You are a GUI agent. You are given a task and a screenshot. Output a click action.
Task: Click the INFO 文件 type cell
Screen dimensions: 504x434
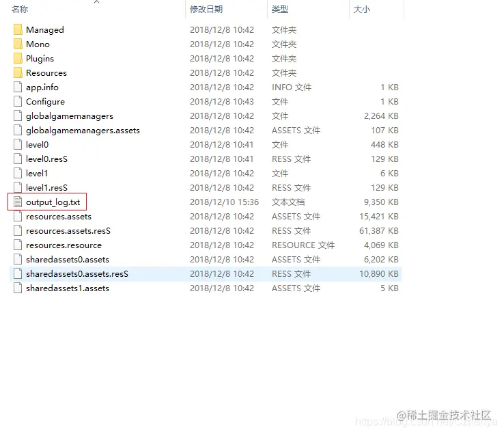tap(292, 87)
